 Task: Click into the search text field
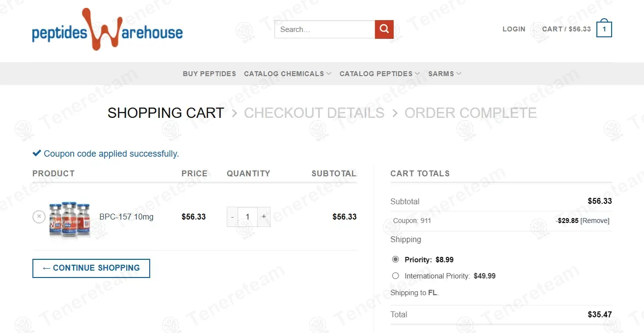(x=324, y=29)
